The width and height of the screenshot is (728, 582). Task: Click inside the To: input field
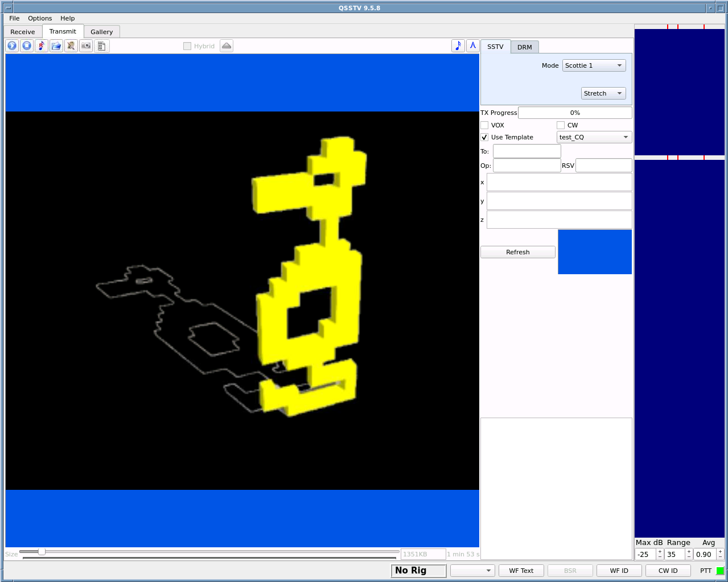[526, 151]
